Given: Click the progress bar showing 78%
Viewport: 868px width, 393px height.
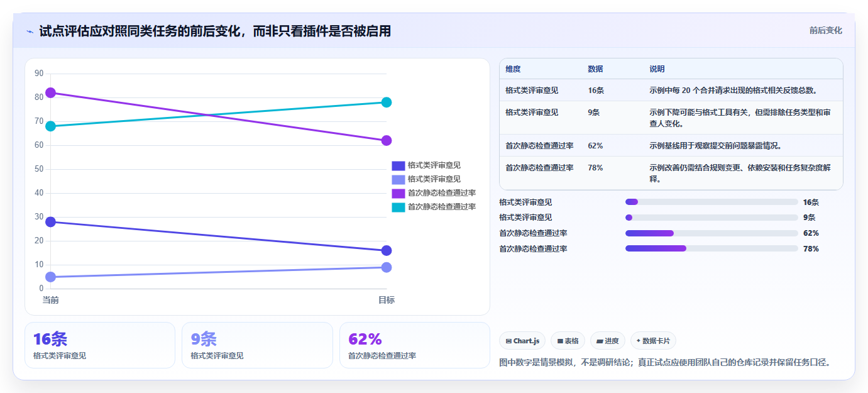Looking at the screenshot, I should click(711, 248).
